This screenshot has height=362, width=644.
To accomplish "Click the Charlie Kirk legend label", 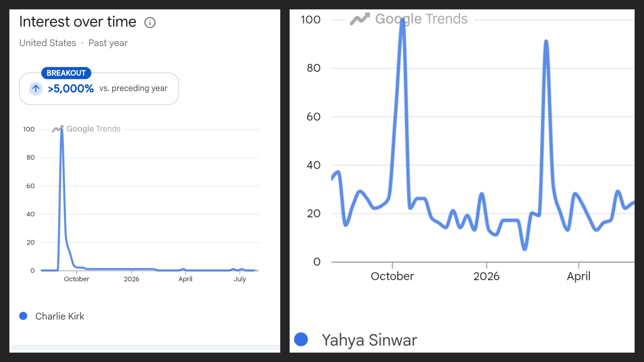I will 60,316.
